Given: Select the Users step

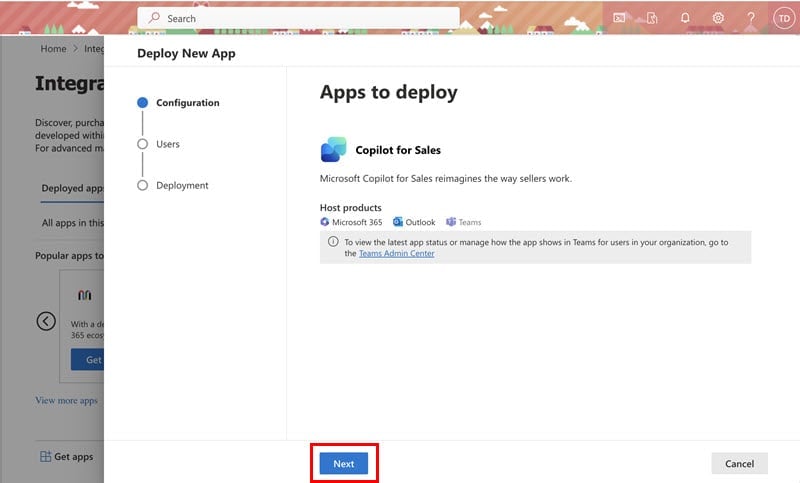Looking at the screenshot, I should coord(159,144).
